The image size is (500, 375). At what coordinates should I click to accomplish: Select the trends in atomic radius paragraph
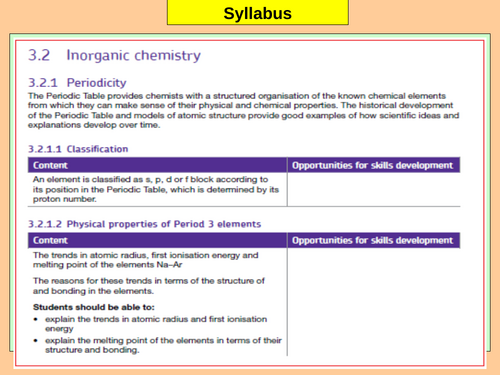coord(146,260)
